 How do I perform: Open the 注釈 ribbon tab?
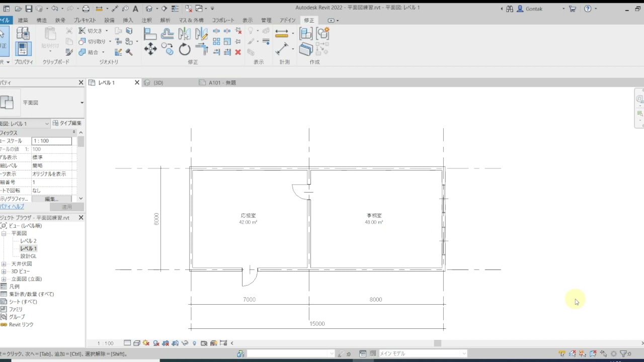tap(146, 20)
